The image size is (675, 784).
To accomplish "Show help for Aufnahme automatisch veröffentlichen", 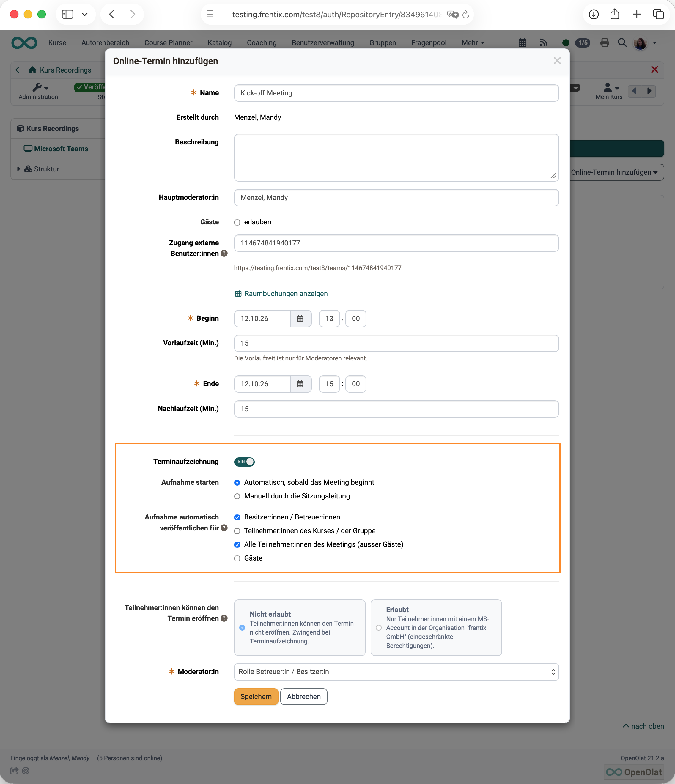I will [x=224, y=528].
